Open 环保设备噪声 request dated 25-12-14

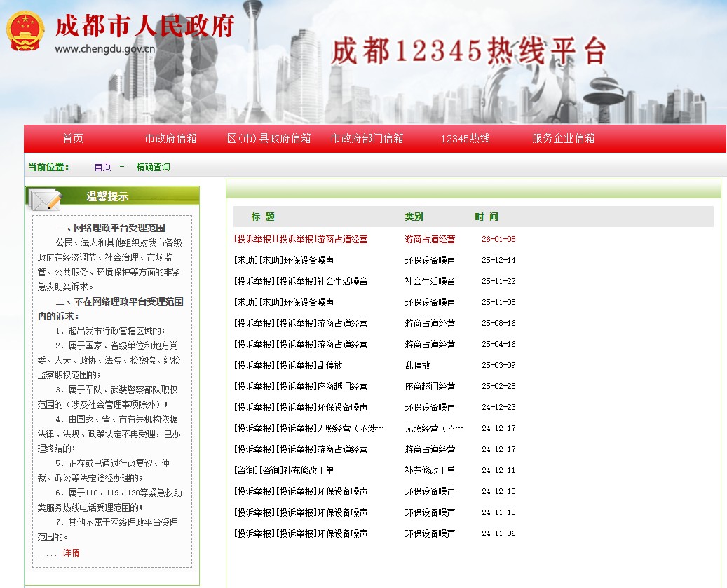[284, 260]
